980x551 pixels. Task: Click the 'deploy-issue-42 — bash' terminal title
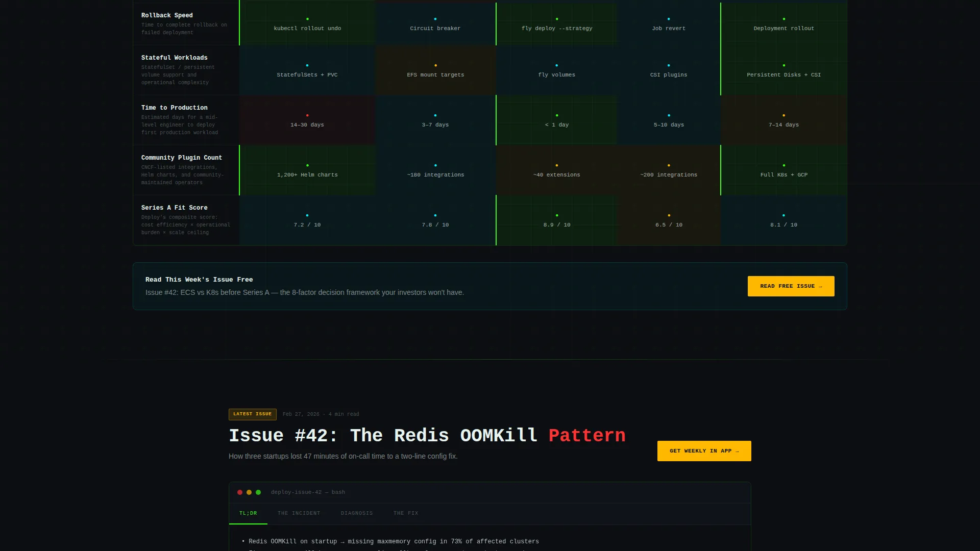[308, 492]
